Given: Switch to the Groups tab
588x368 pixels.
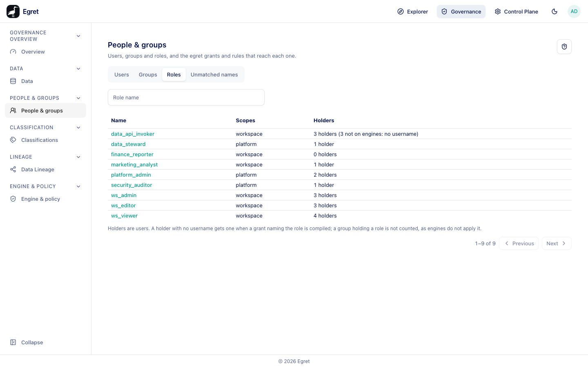Looking at the screenshot, I should click(148, 75).
